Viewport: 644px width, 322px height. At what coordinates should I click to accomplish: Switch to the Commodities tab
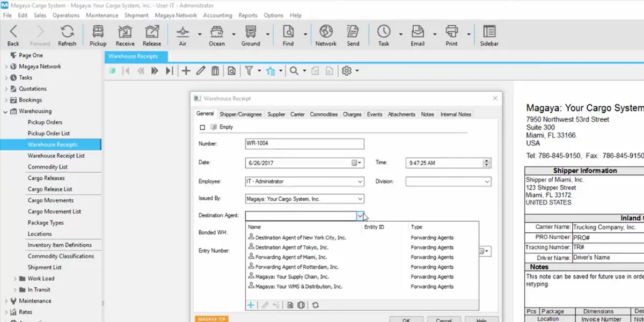click(x=324, y=114)
